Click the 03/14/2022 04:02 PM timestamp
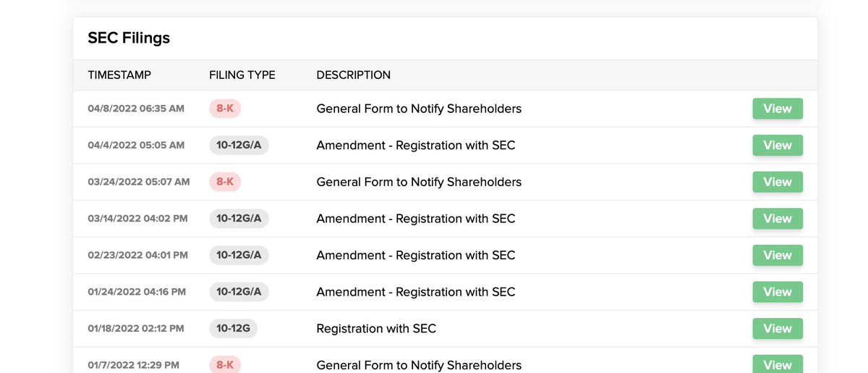The image size is (868, 373). (x=137, y=219)
